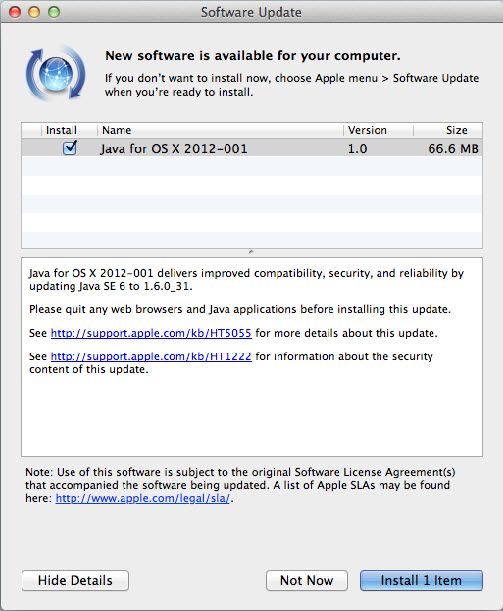The image size is (503, 611).
Task: Minimize the Software Update window
Action: pos(34,12)
